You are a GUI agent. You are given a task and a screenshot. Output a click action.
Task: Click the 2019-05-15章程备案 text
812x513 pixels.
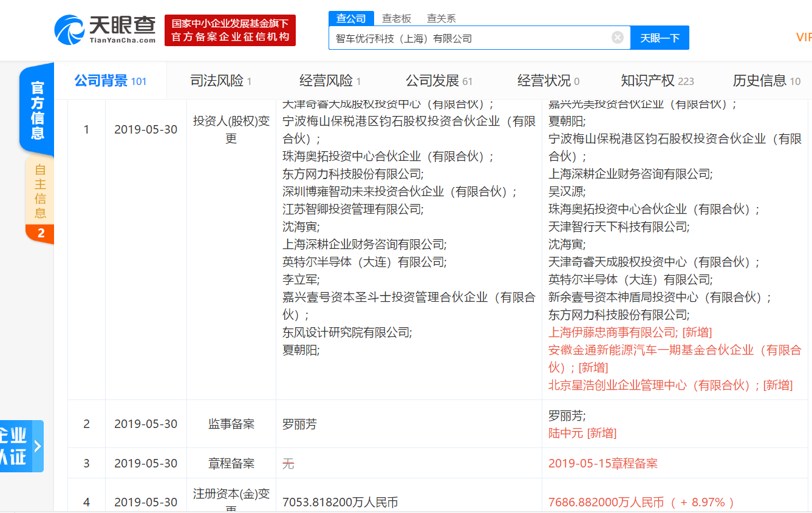pyautogui.click(x=603, y=463)
